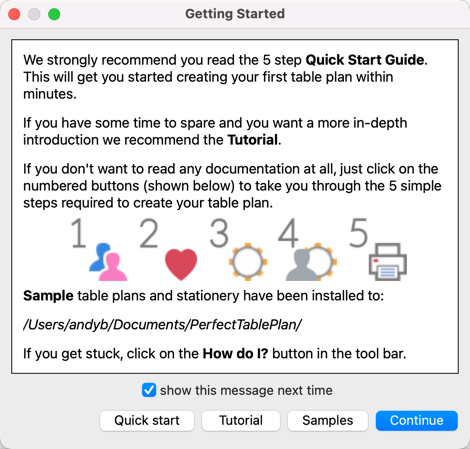Click the Getting Started title bar
The height and width of the screenshot is (449, 470).
(235, 14)
